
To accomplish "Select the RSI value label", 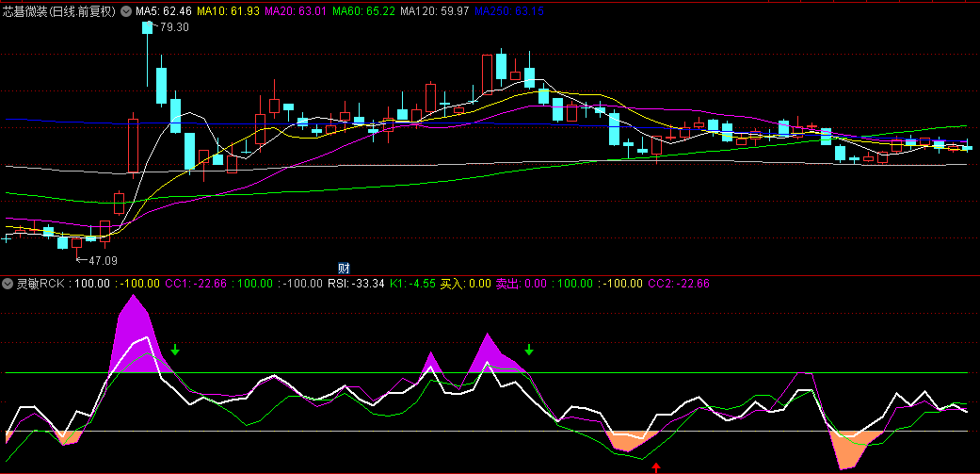I will click(x=356, y=284).
